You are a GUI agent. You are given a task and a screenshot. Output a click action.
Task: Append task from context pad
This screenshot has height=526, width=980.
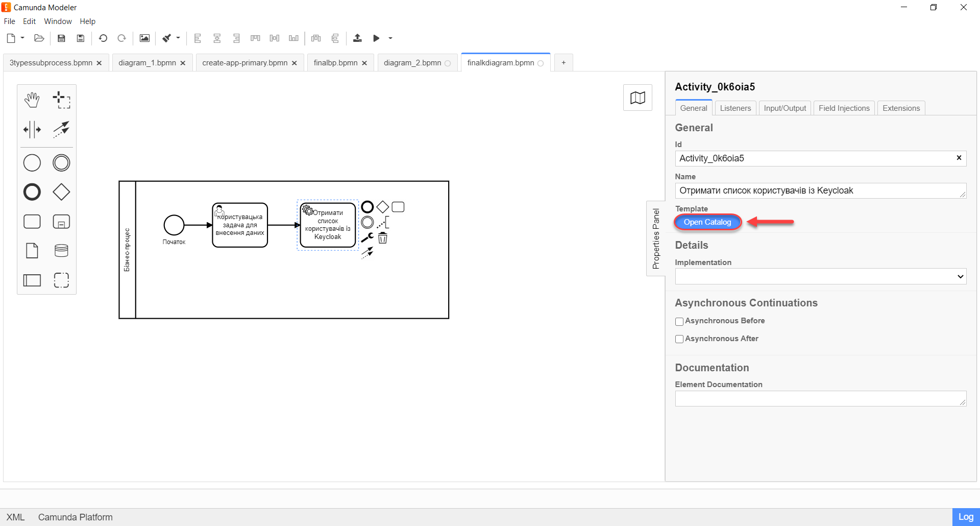tap(398, 207)
